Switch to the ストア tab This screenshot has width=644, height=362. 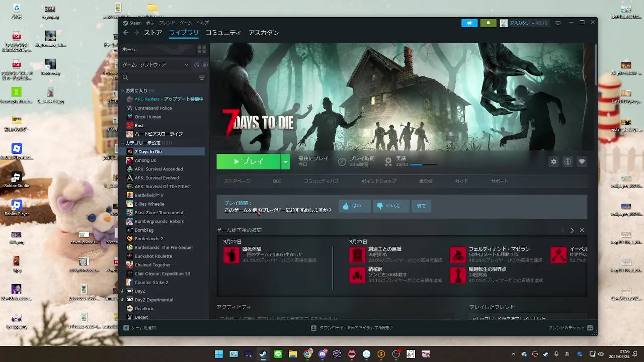pos(153,33)
